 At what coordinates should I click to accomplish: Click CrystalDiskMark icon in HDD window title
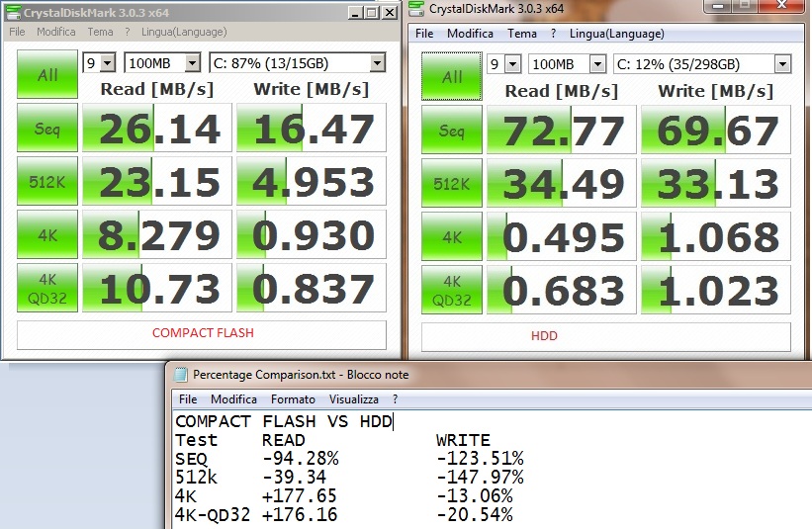[417, 9]
